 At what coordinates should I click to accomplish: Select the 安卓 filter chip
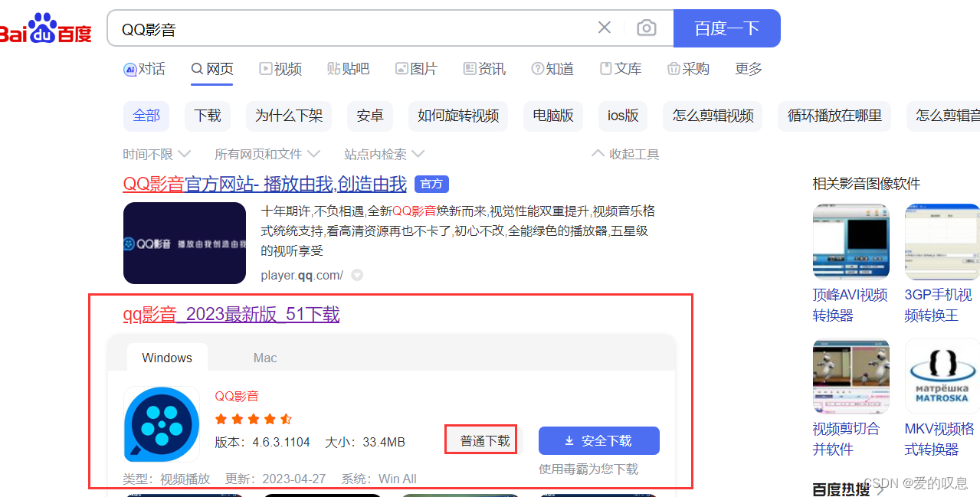click(x=370, y=116)
